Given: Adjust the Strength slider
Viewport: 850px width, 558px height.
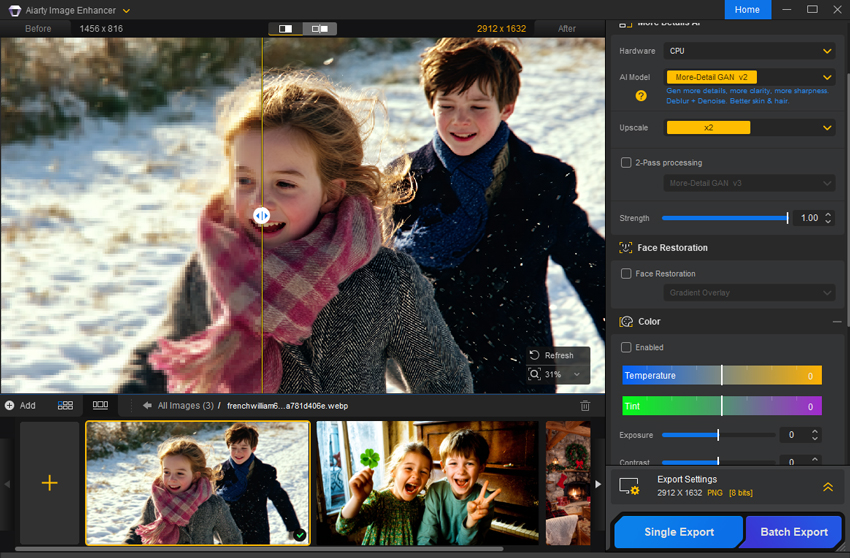Looking at the screenshot, I should 725,218.
